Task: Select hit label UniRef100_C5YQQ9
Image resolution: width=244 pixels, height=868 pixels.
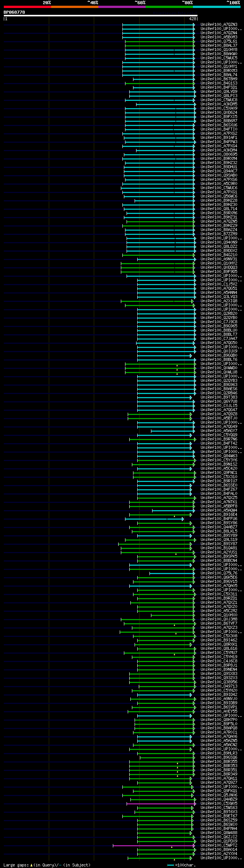Action: pos(219,435)
